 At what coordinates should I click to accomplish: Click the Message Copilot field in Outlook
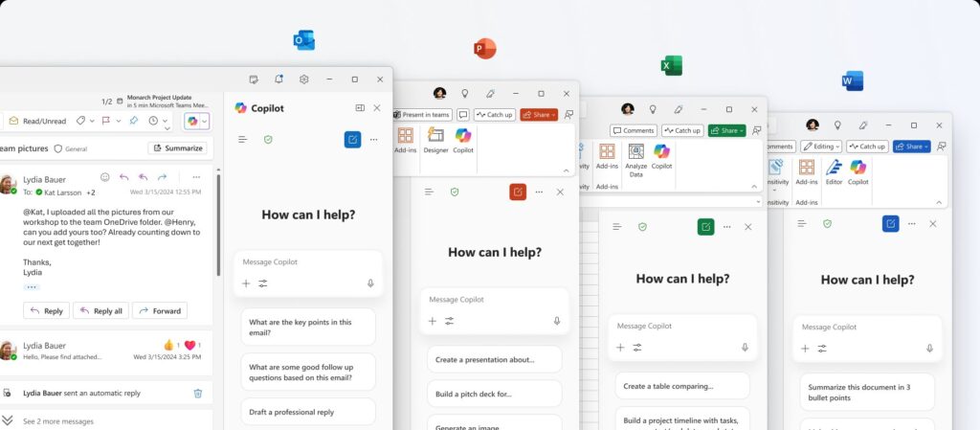point(307,262)
